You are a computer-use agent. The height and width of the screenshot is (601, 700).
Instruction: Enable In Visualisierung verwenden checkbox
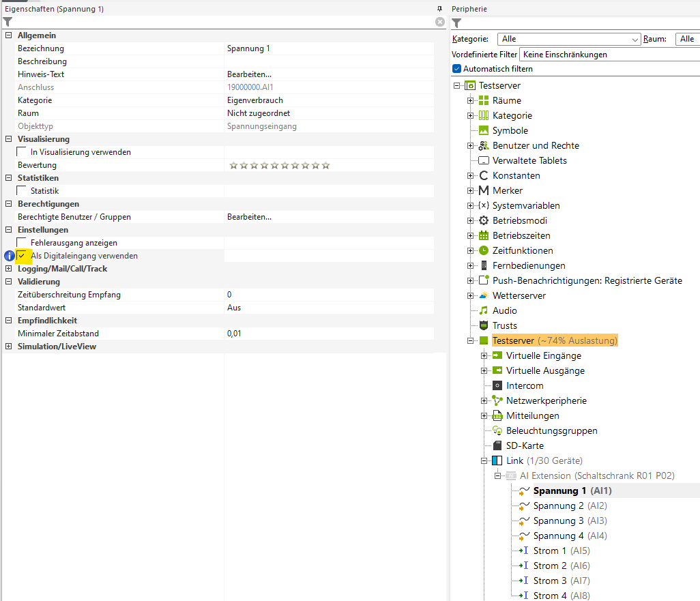coord(22,152)
